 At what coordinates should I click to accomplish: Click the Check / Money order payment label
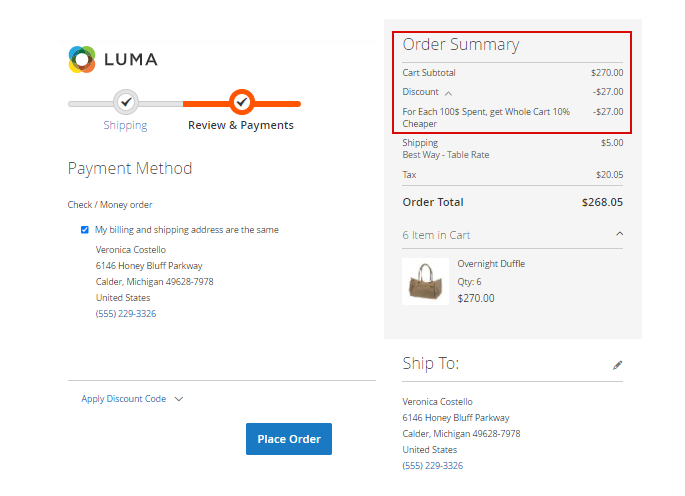(x=110, y=205)
